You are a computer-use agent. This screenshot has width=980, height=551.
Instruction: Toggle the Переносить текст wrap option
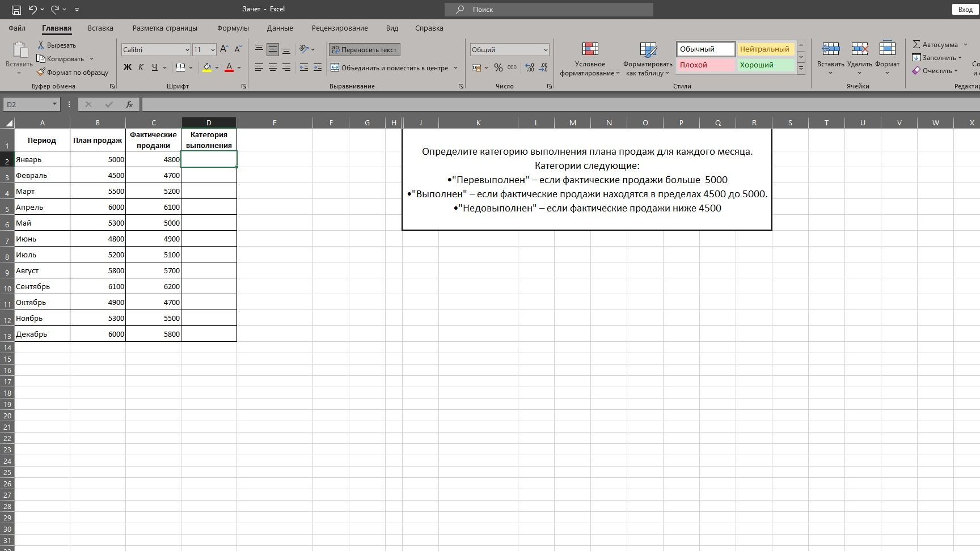pyautogui.click(x=364, y=50)
